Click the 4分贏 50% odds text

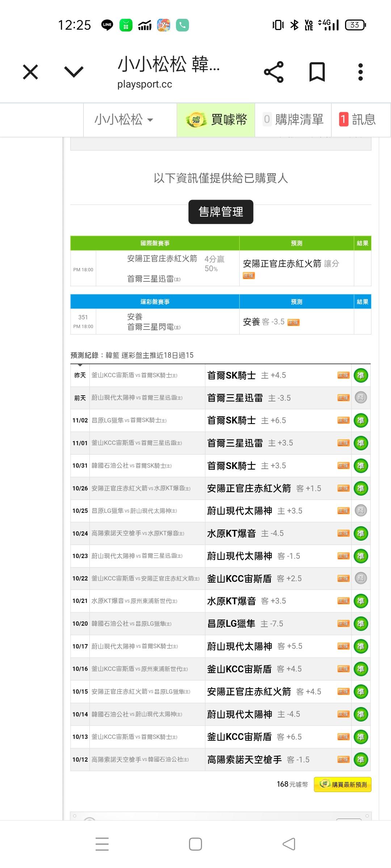(x=214, y=264)
